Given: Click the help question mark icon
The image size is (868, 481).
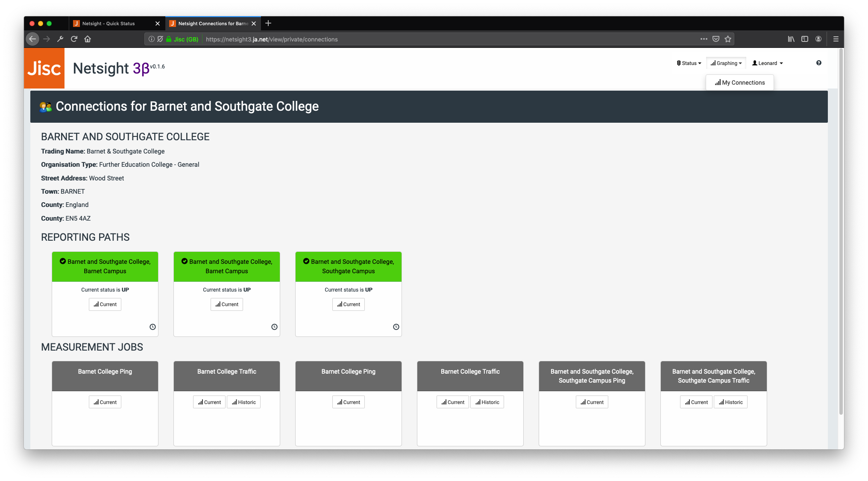Looking at the screenshot, I should click(x=818, y=63).
